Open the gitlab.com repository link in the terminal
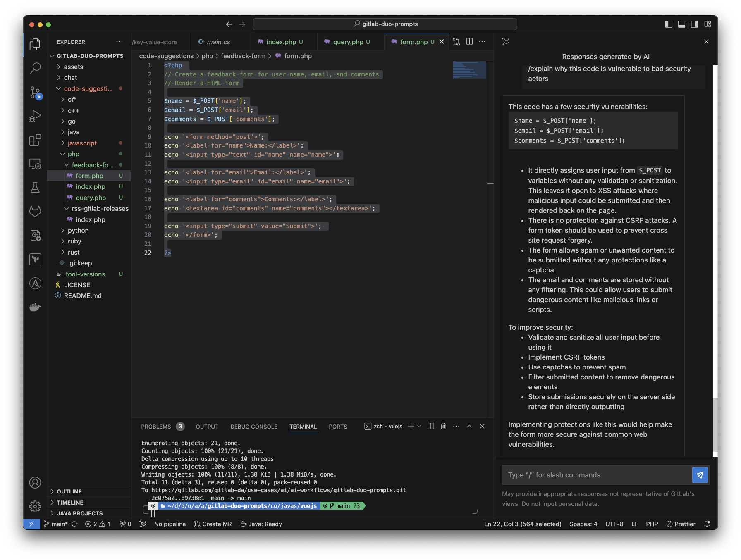This screenshot has width=741, height=560. coord(277,490)
